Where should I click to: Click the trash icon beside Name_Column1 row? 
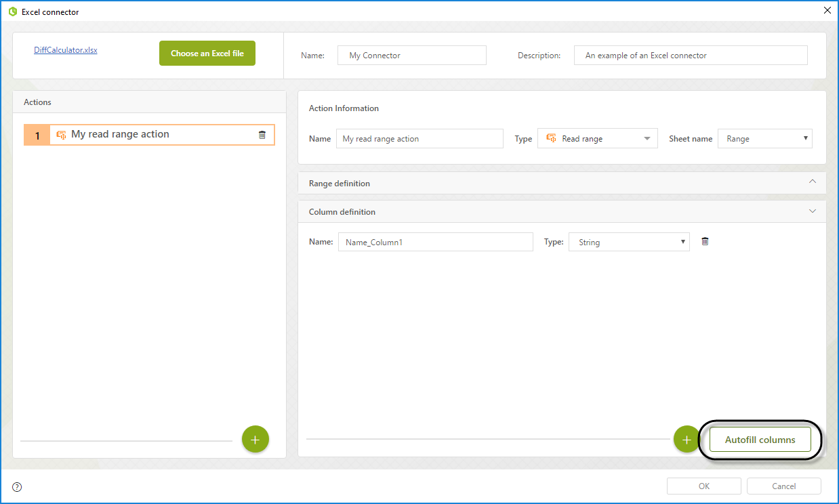point(705,242)
